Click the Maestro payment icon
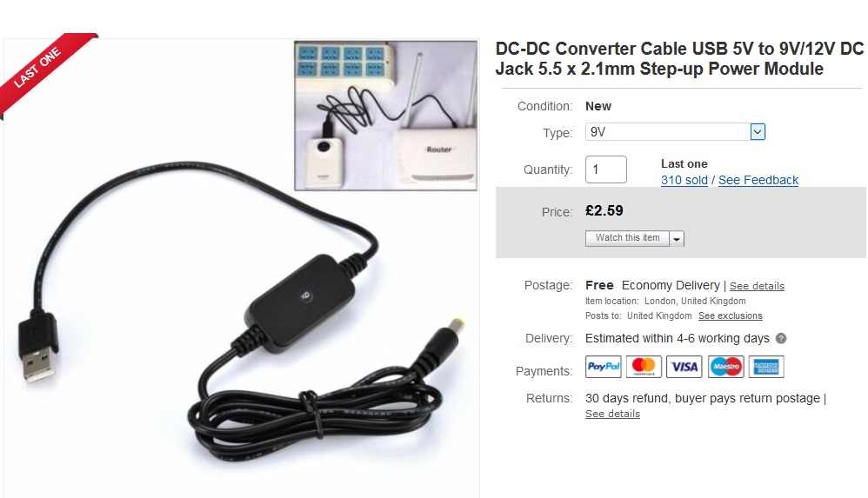868x498 pixels. click(x=725, y=367)
